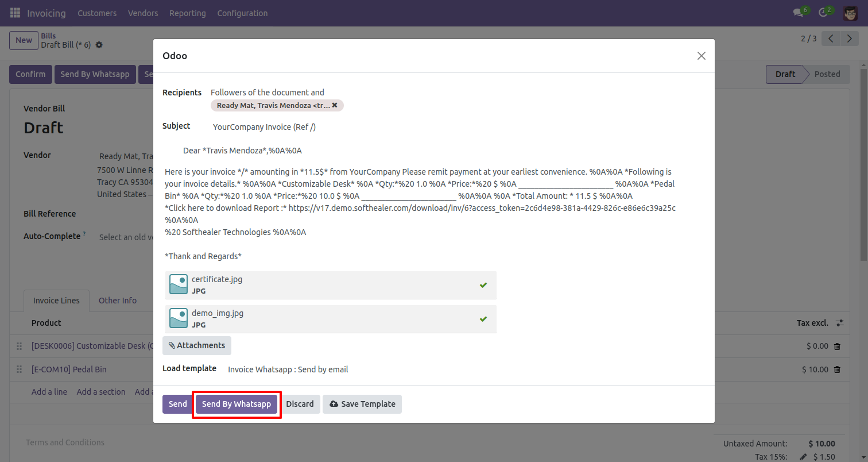Screen dimensions: 868x462
Task: Click Send By Whatsapp in the dialog
Action: pos(237,404)
